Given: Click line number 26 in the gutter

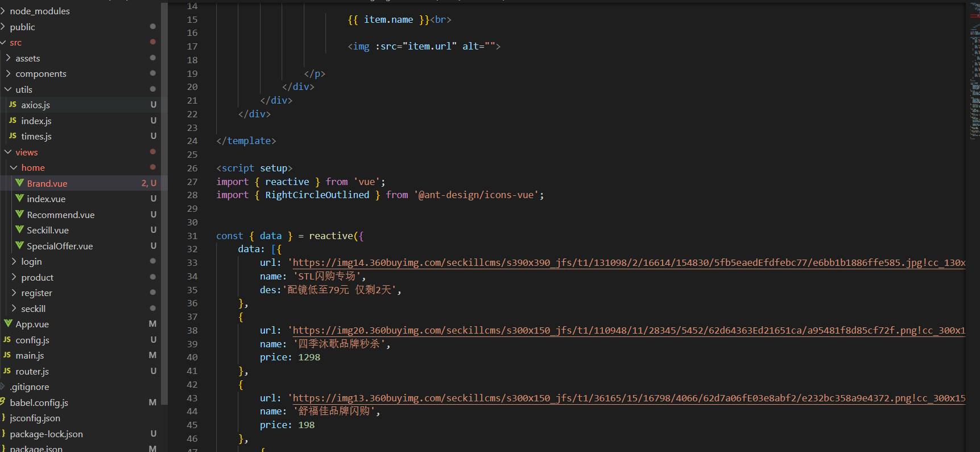Looking at the screenshot, I should (x=192, y=168).
